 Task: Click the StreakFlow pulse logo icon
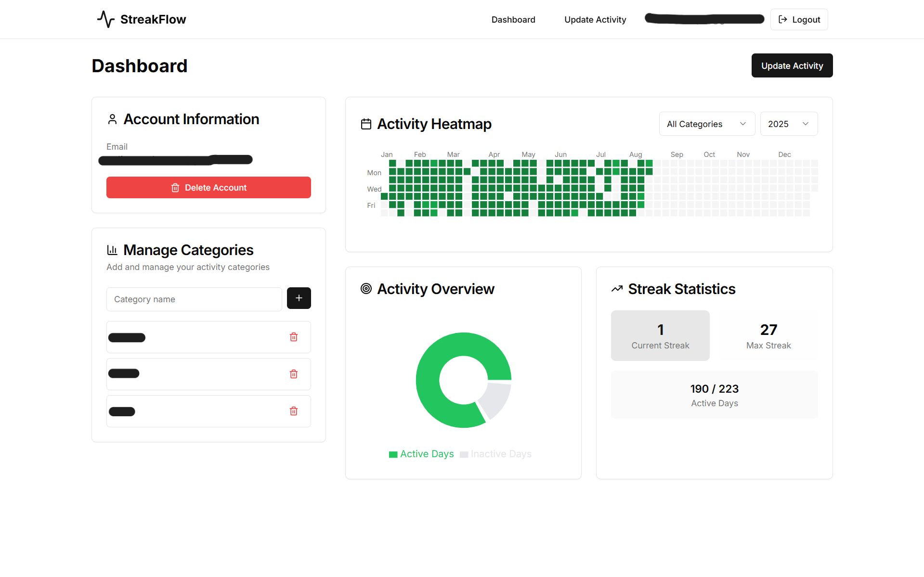point(106,19)
